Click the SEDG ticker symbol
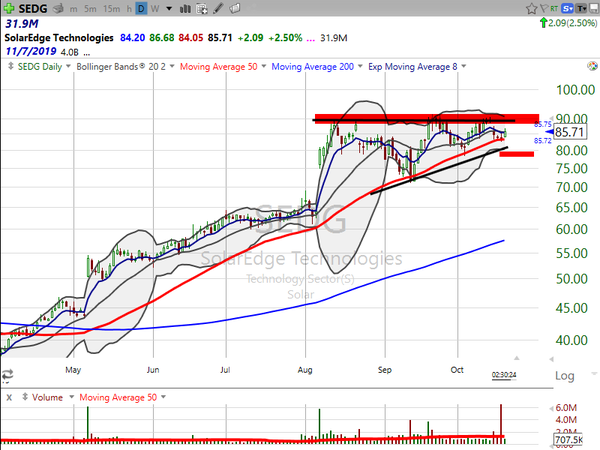 33,8
